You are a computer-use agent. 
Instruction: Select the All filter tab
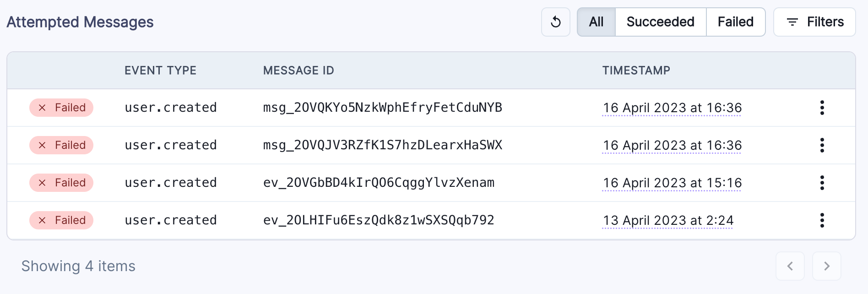[x=596, y=22]
